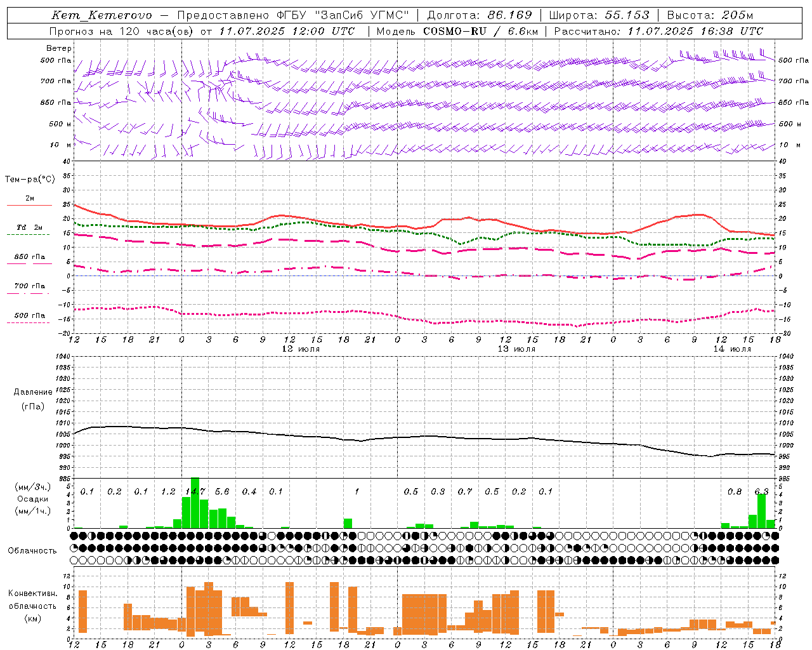The image size is (812, 650).
Task: Click the 5.6 precipitation total
Action: pos(222,492)
